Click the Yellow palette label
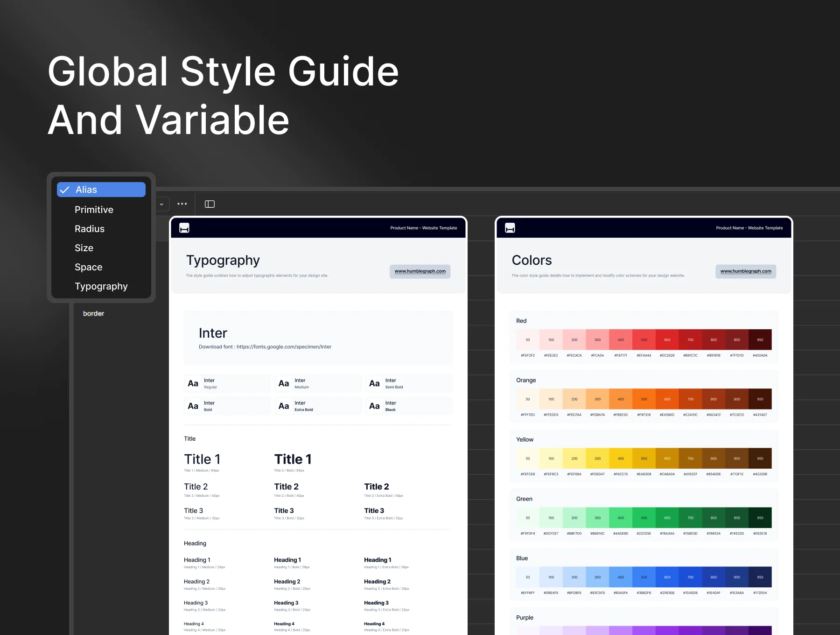 pos(525,439)
